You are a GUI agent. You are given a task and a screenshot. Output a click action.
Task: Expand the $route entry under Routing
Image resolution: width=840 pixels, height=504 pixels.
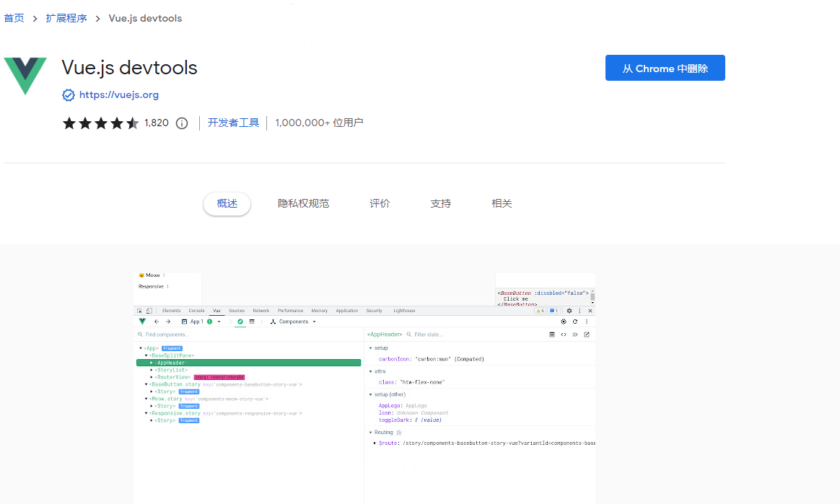point(375,443)
